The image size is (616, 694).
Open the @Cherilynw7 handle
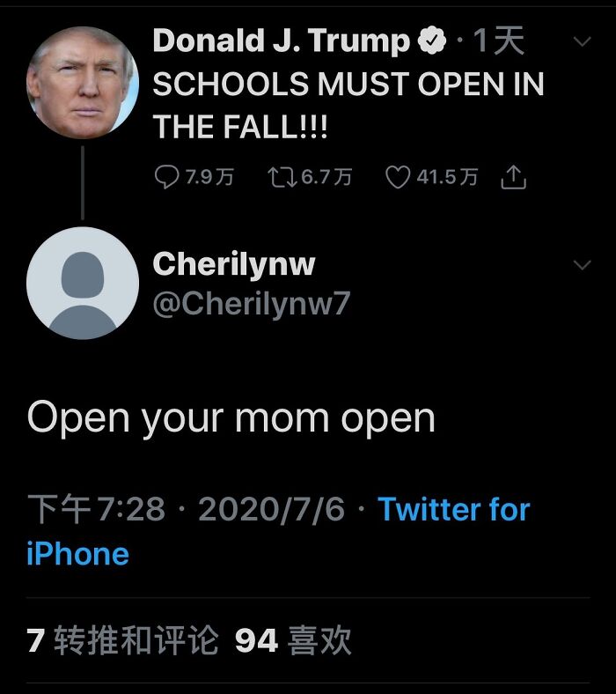(252, 304)
